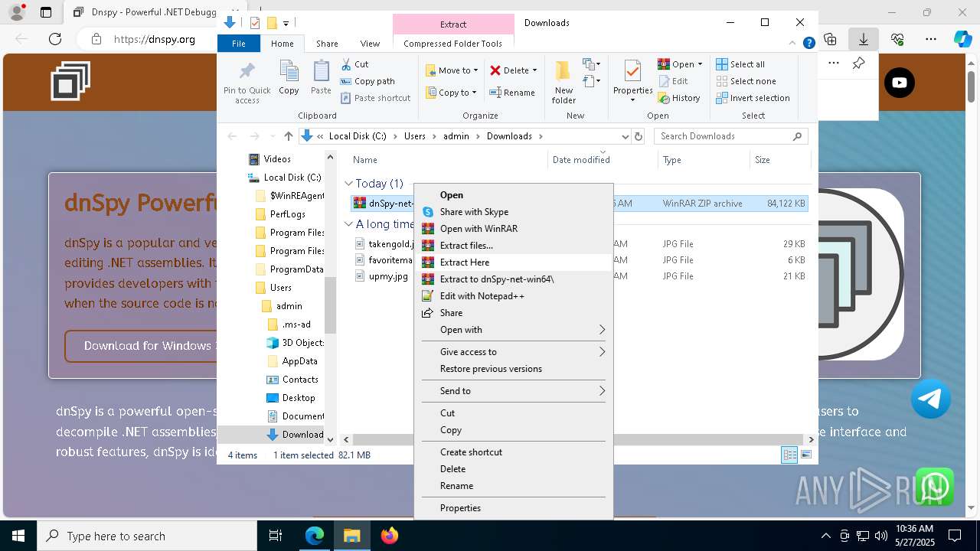Viewport: 980px width, 551px height.
Task: Switch to large icons view in status bar
Action: pyautogui.click(x=805, y=455)
